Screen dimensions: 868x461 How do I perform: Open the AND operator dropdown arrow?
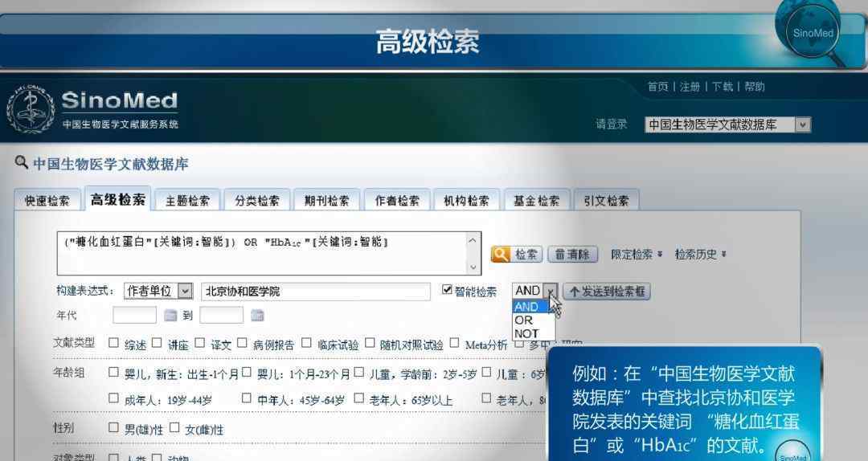click(551, 291)
